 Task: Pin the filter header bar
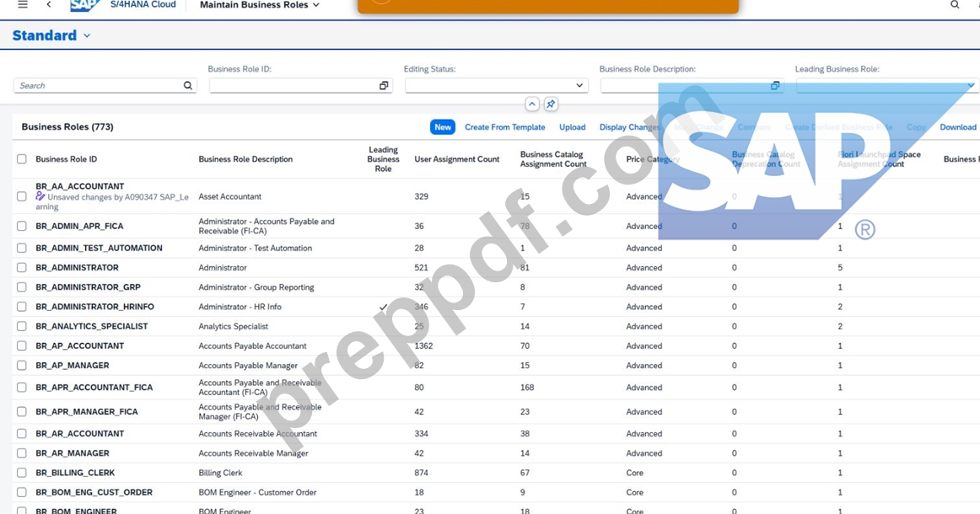(x=551, y=104)
